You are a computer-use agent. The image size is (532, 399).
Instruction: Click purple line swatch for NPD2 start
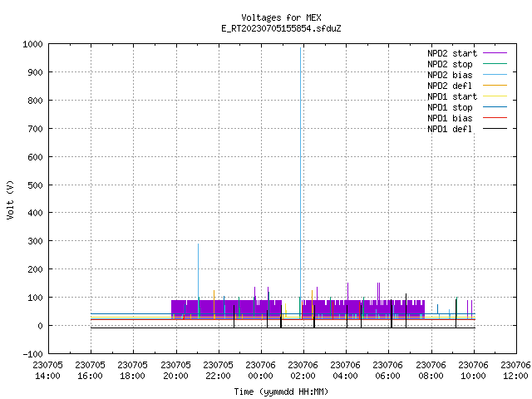click(x=495, y=53)
